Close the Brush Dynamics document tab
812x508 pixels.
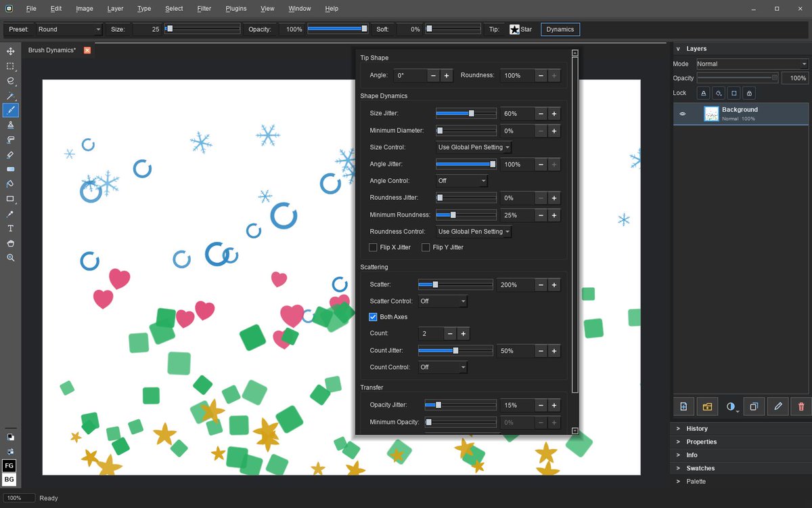tap(87, 50)
